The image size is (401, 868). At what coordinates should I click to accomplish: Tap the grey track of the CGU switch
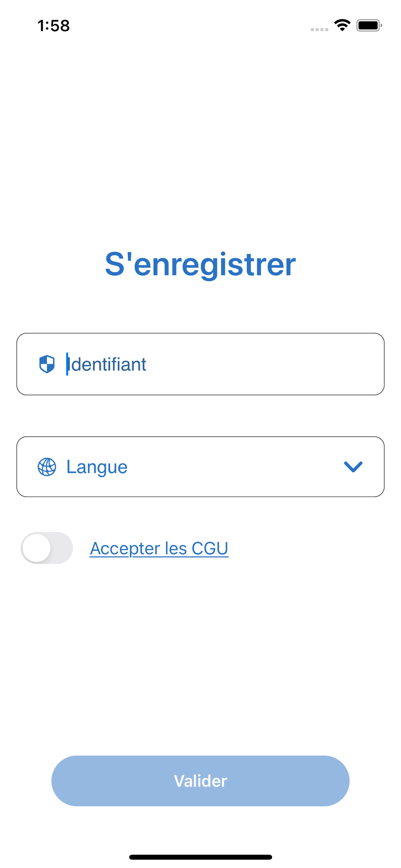click(62, 548)
